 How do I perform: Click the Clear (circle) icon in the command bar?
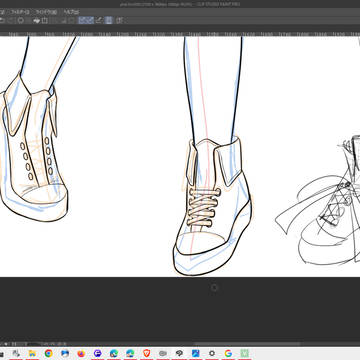click(21, 20)
